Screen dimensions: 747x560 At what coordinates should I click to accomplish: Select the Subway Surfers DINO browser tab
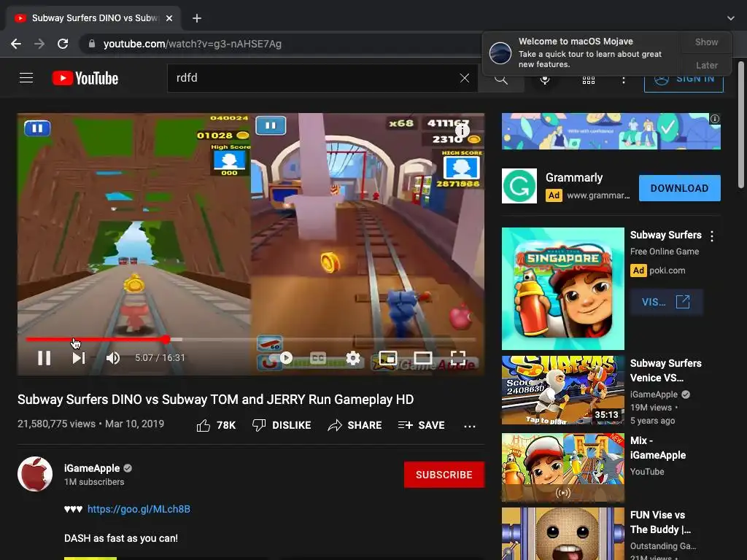[93, 18]
